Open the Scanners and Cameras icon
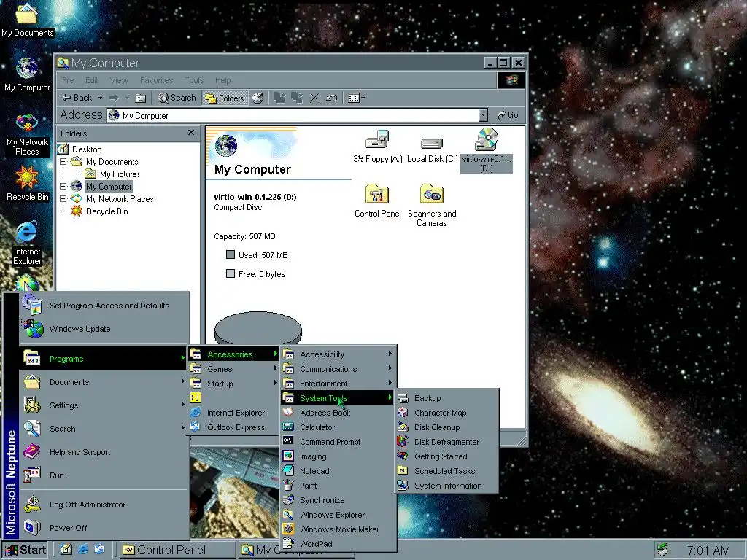Viewport: 747px width, 560px height. [432, 205]
